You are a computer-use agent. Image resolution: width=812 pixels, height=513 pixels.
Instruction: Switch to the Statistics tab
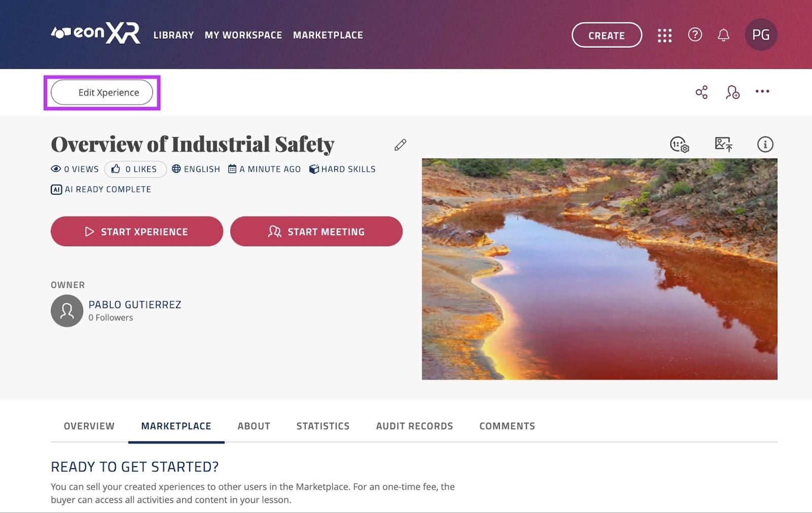(x=323, y=426)
